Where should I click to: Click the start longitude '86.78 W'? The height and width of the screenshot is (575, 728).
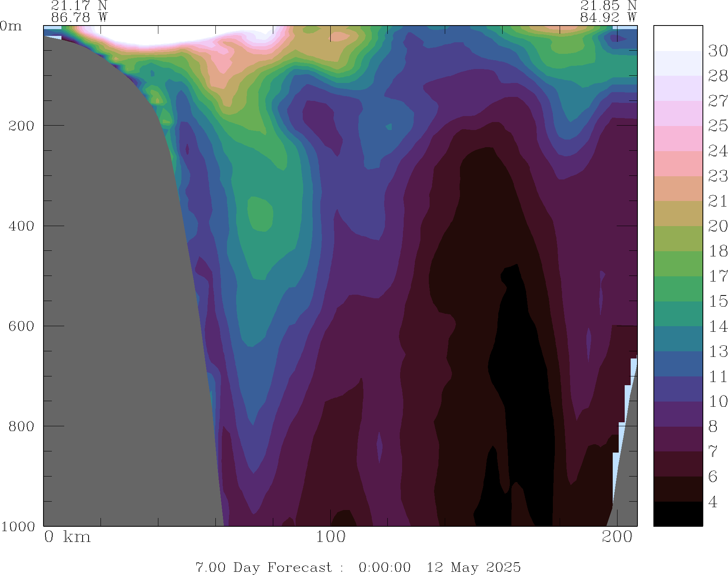tap(79, 17)
